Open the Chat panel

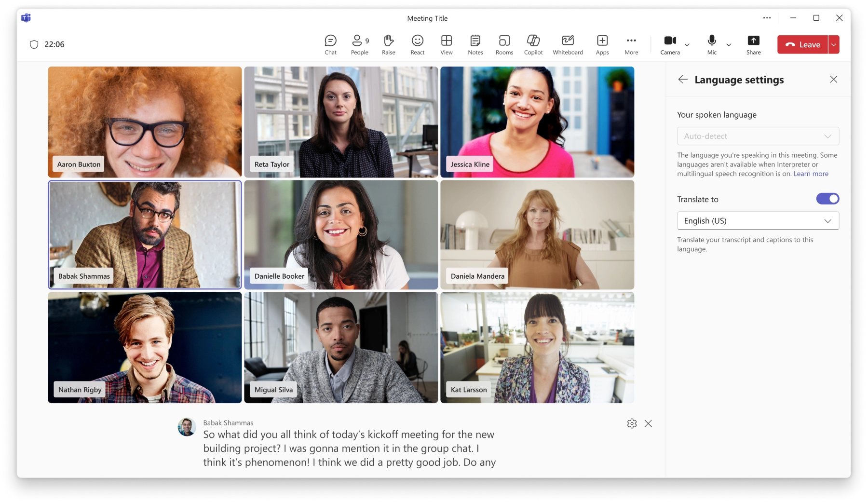[330, 44]
